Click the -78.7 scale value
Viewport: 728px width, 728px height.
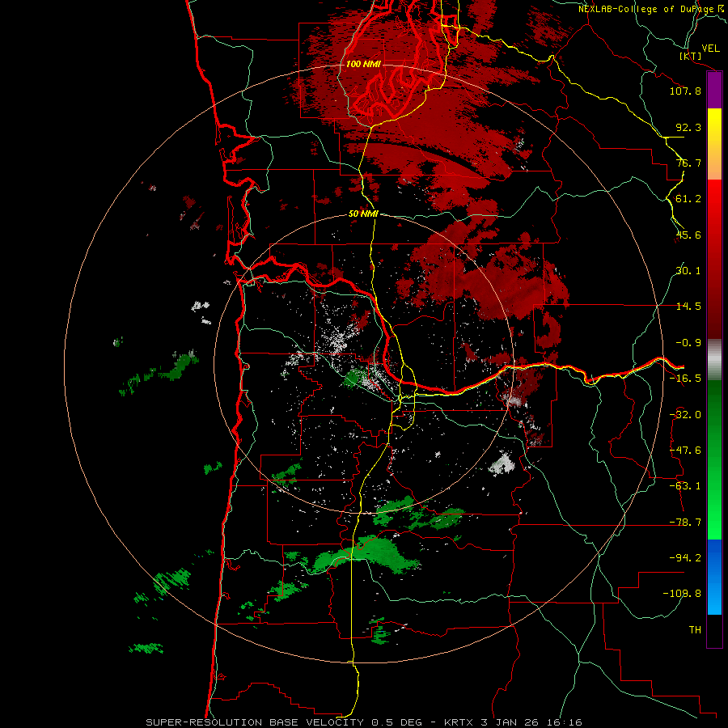click(685, 523)
